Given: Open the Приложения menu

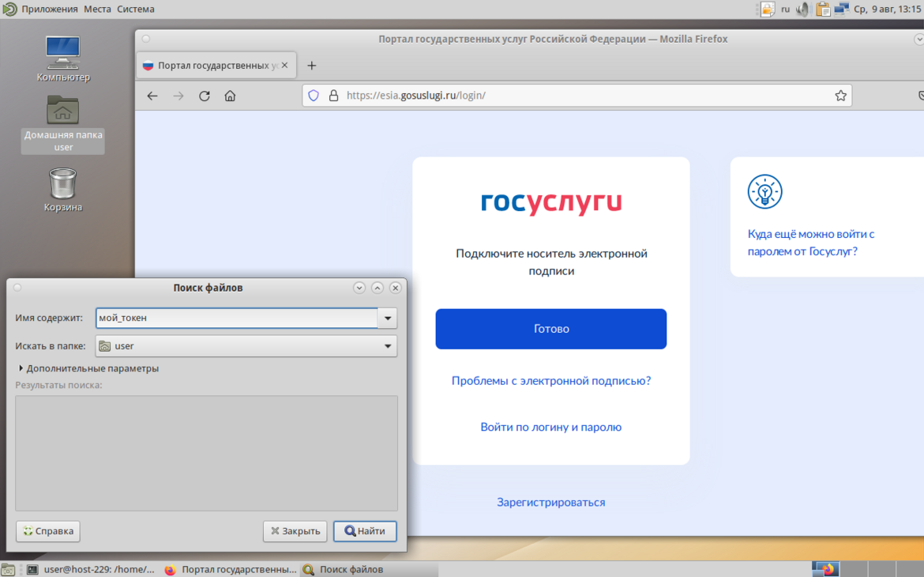Looking at the screenshot, I should pos(50,9).
